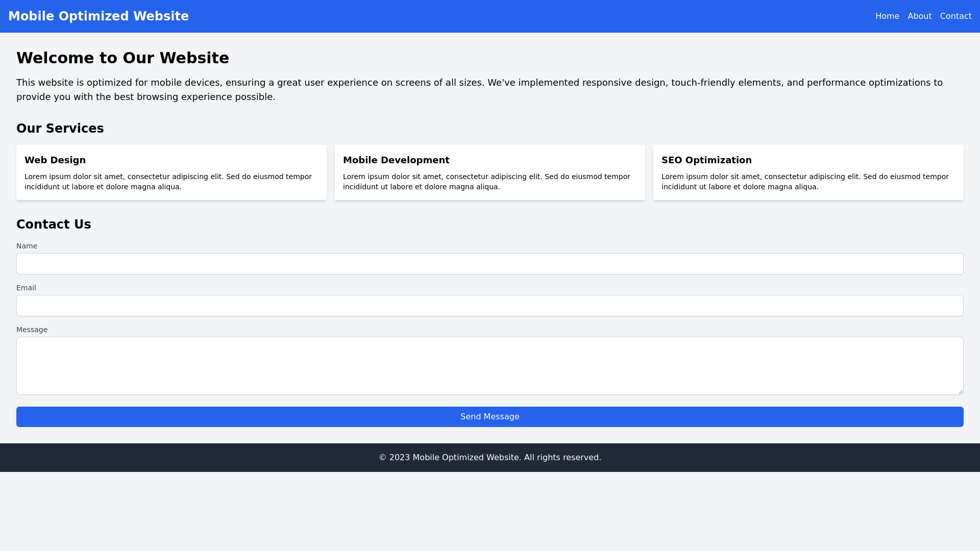Click the Mobile Development card
This screenshot has height=551, width=980.
[489, 172]
